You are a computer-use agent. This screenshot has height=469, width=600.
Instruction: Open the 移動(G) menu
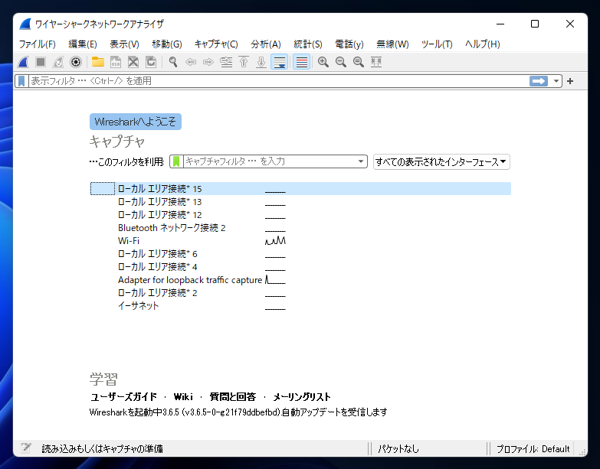pos(167,44)
